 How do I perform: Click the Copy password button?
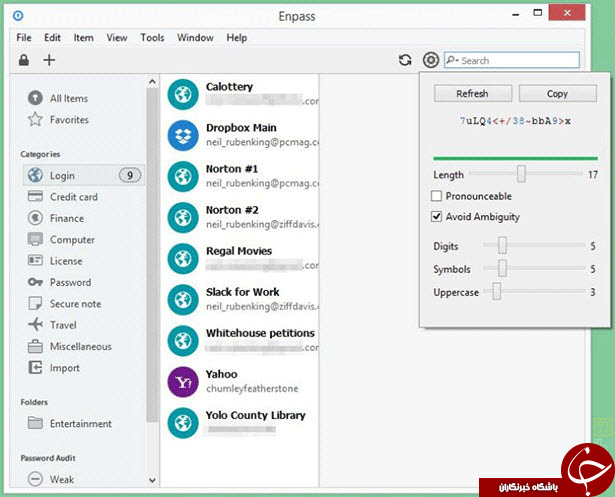click(x=557, y=94)
